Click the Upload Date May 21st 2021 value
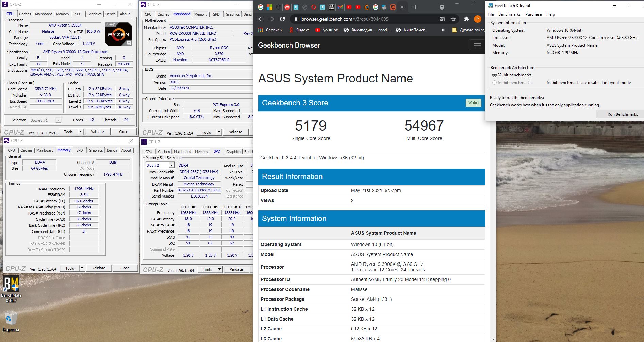The height and width of the screenshot is (342, 644). (376, 190)
